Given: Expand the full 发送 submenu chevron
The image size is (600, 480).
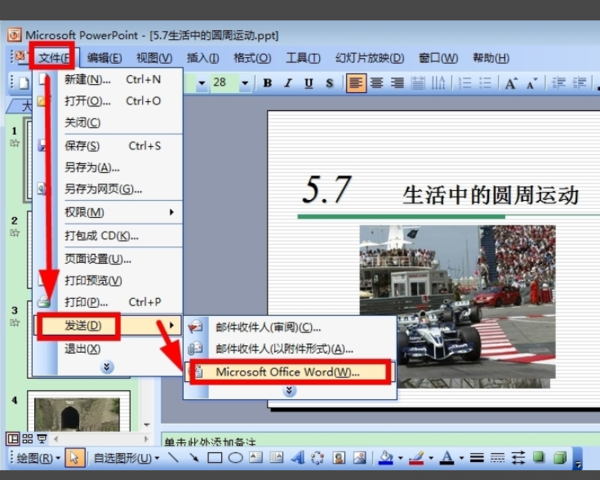Looking at the screenshot, I should 289,390.
